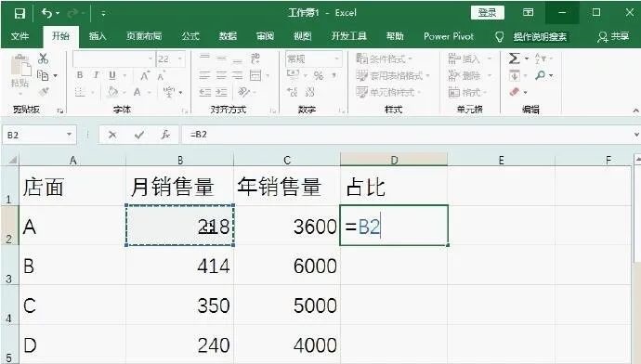
Task: Click the Save icon in title bar
Action: [x=20, y=14]
